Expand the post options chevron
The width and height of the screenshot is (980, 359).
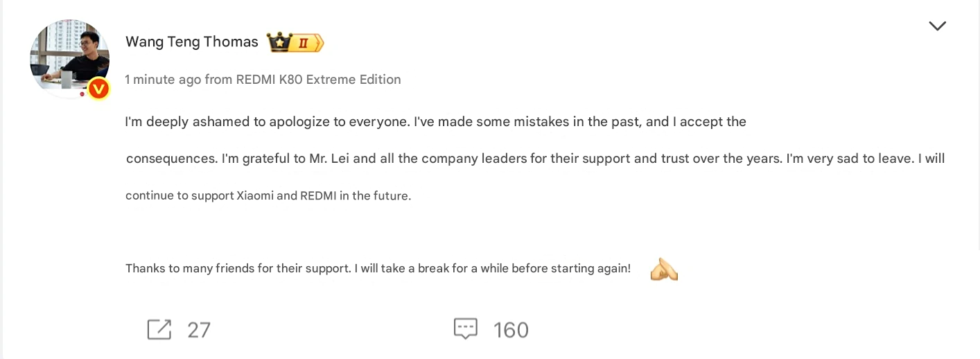click(x=937, y=26)
